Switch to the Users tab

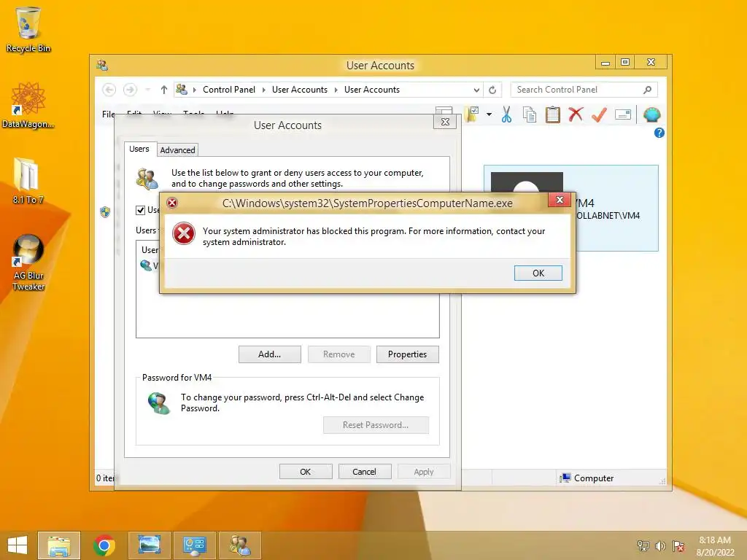tap(139, 149)
